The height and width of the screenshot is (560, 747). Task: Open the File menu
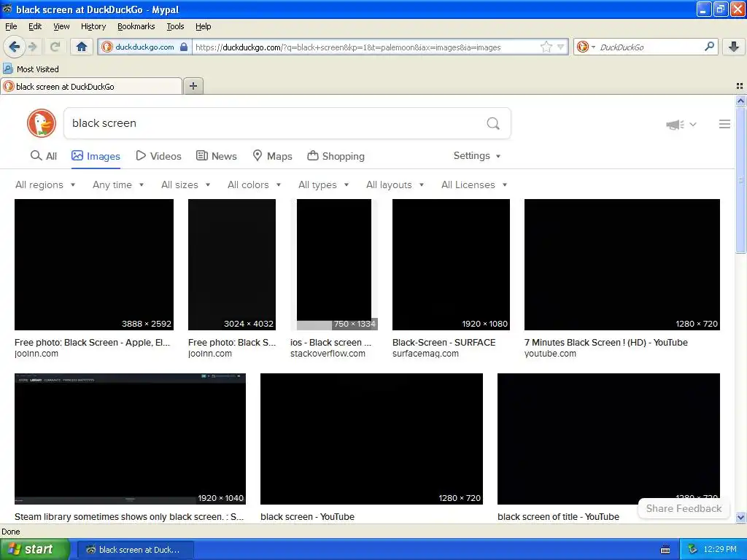11,26
